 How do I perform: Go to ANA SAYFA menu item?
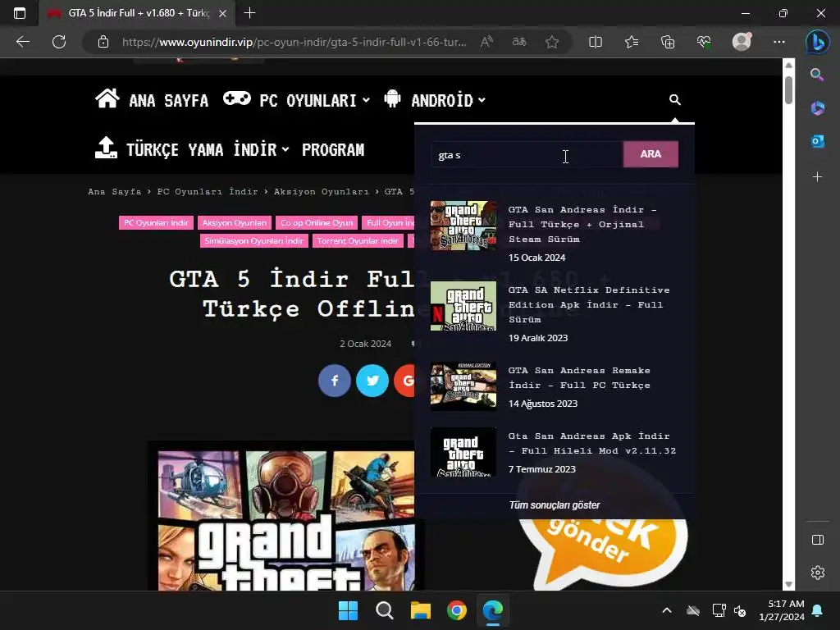point(168,101)
